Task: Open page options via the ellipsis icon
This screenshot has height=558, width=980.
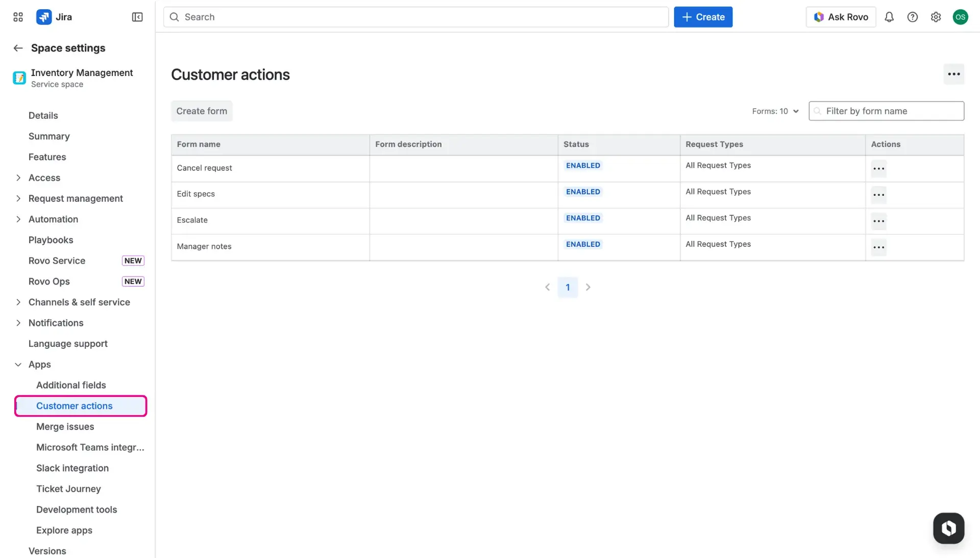Action: point(954,74)
